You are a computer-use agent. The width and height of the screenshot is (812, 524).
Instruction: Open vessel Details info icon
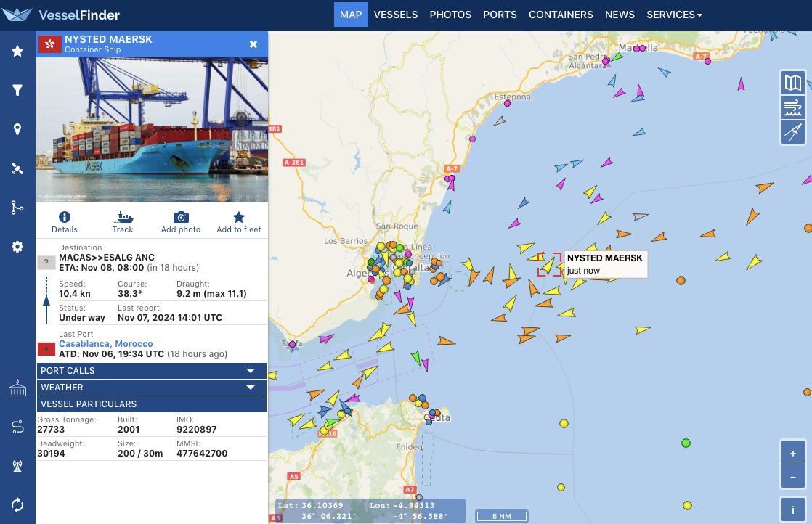(64, 222)
